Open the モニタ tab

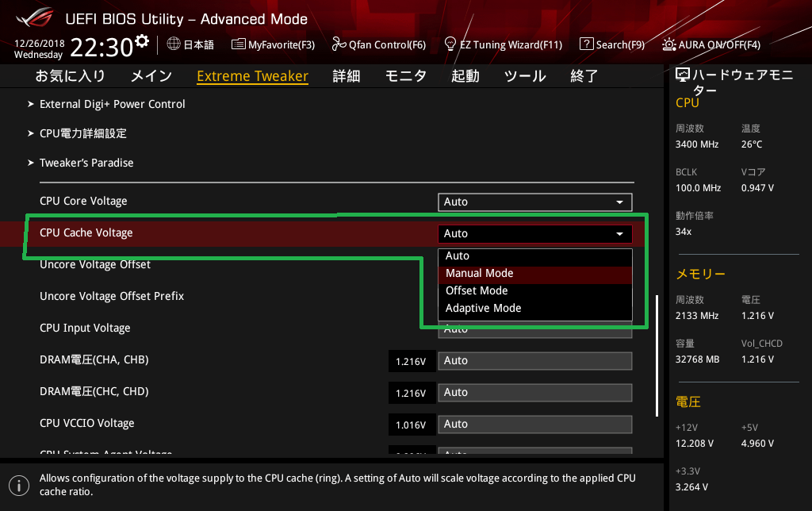click(405, 76)
